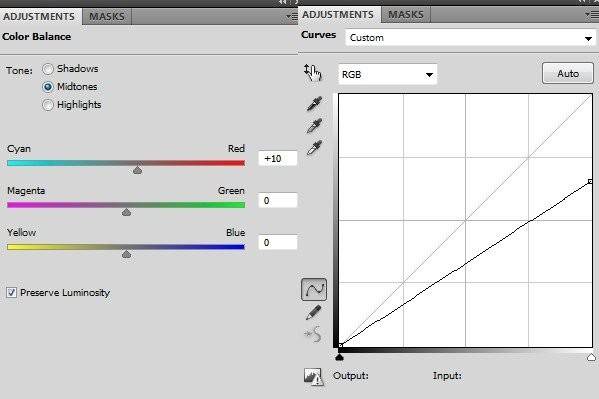Switch to Masks tab in Color Balance panel
Viewport: 599px width, 399px height.
[x=107, y=16]
